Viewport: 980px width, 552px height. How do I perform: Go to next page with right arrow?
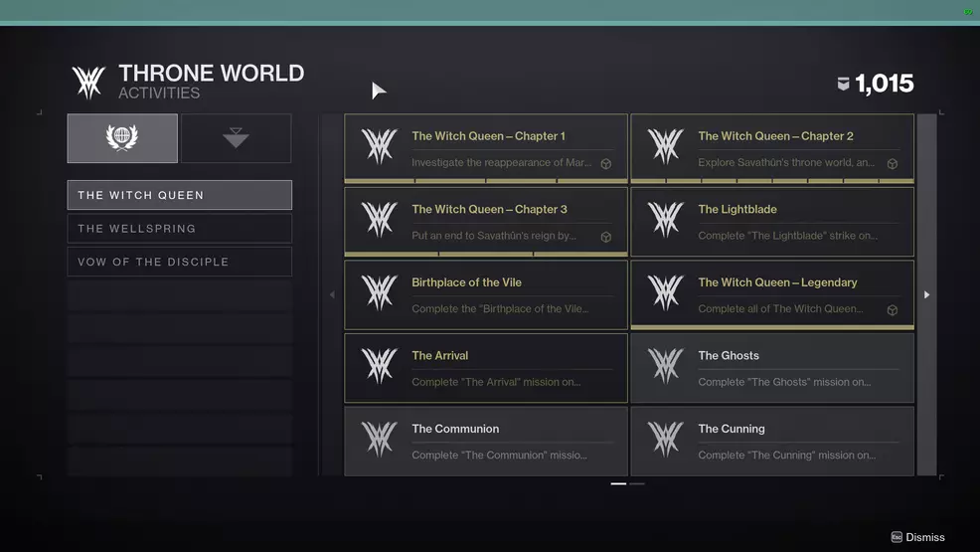click(926, 294)
